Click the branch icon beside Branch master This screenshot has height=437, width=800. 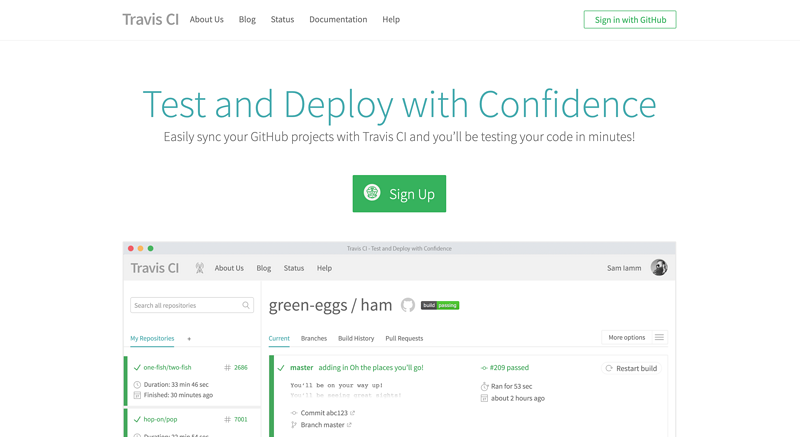[x=294, y=425]
